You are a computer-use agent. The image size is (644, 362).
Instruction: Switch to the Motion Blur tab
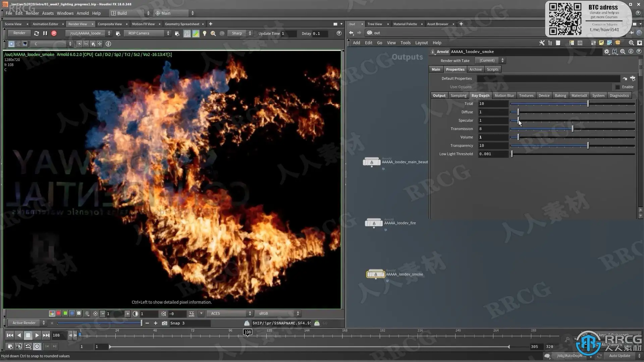click(x=504, y=96)
